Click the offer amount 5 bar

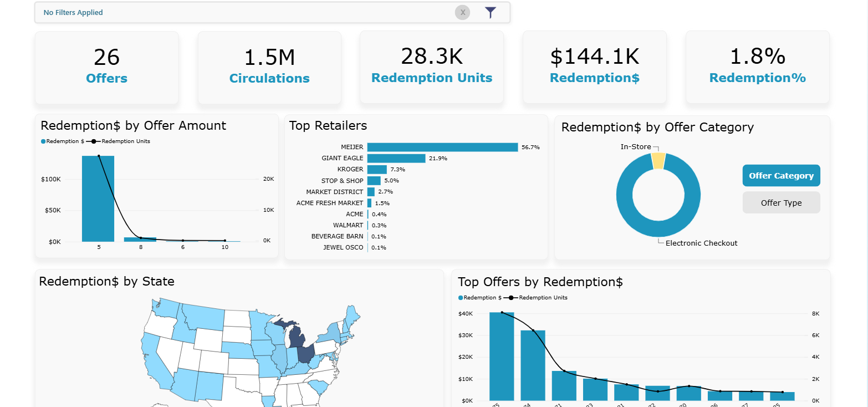pyautogui.click(x=98, y=199)
